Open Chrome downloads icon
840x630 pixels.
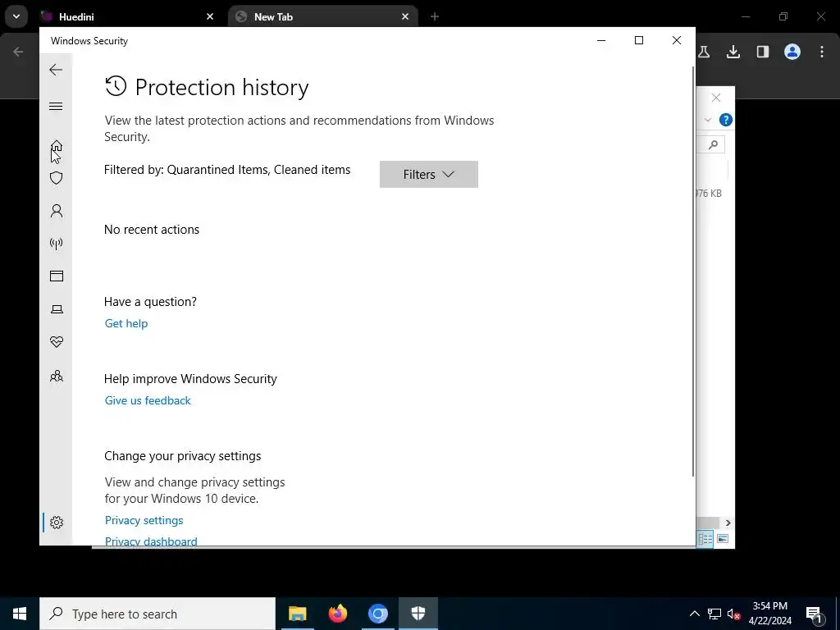[x=733, y=52]
